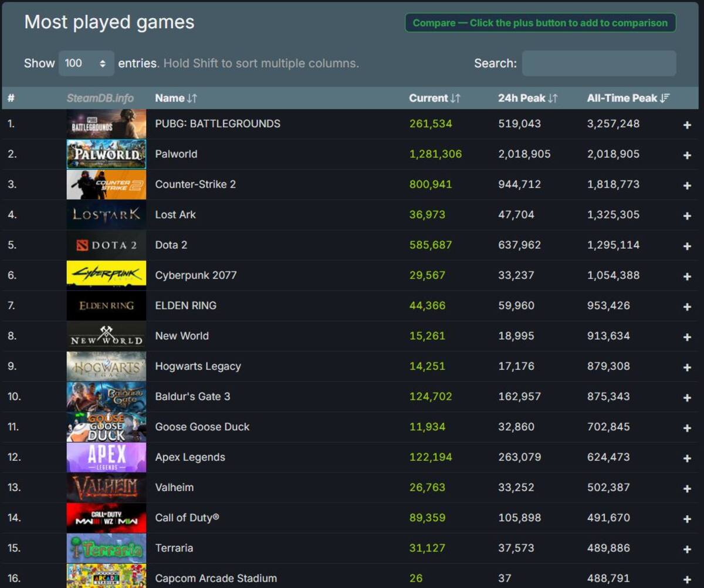Sort by Current players column

[435, 98]
